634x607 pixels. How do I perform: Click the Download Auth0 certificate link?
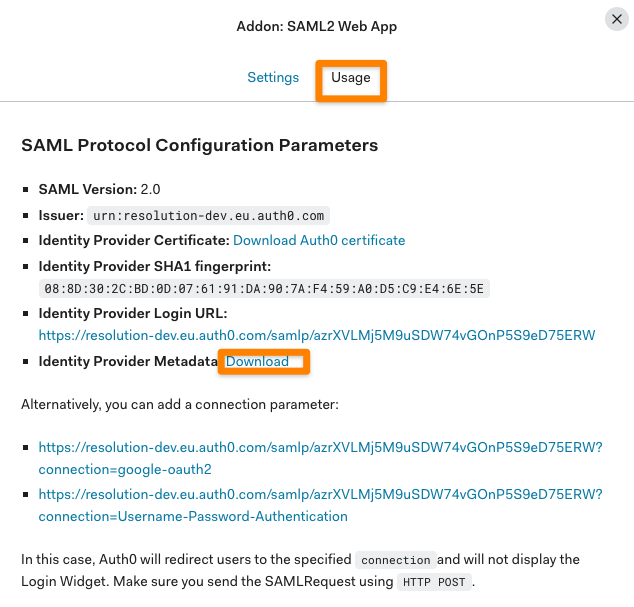pos(319,240)
